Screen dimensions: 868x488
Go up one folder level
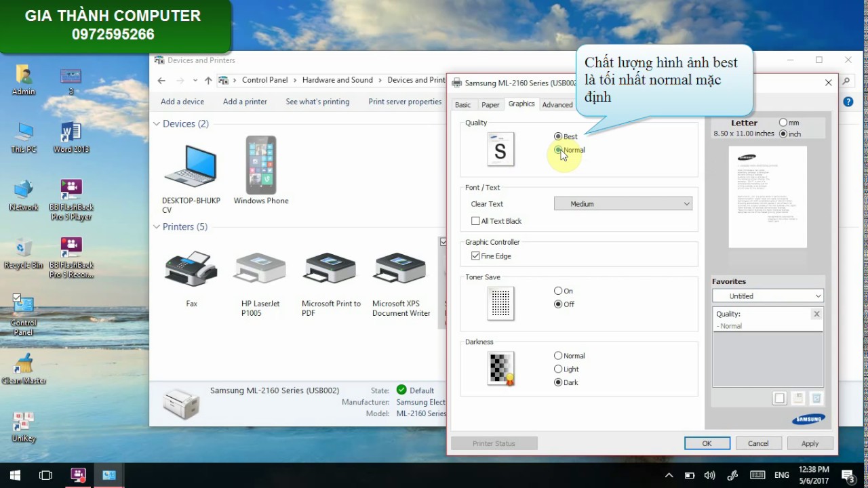208,81
